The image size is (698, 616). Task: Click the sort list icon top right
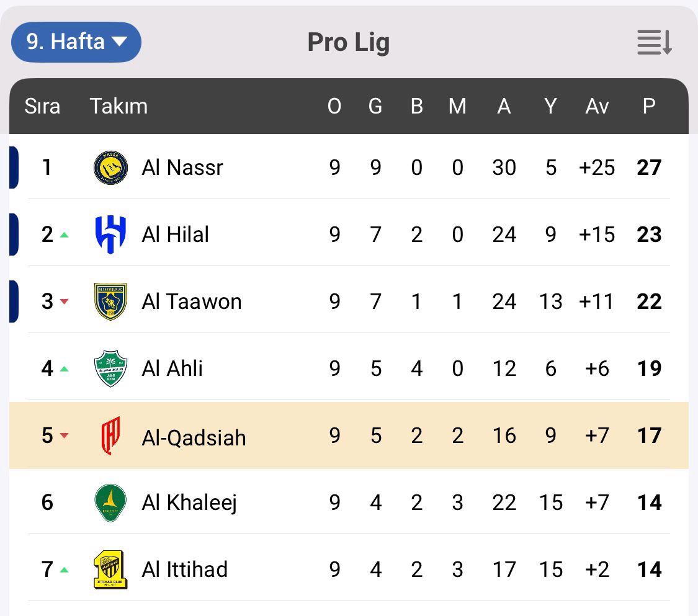[654, 42]
